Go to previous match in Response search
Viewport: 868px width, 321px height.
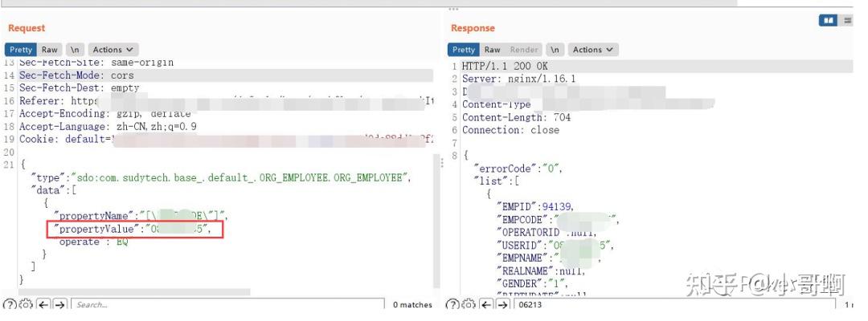click(x=486, y=305)
